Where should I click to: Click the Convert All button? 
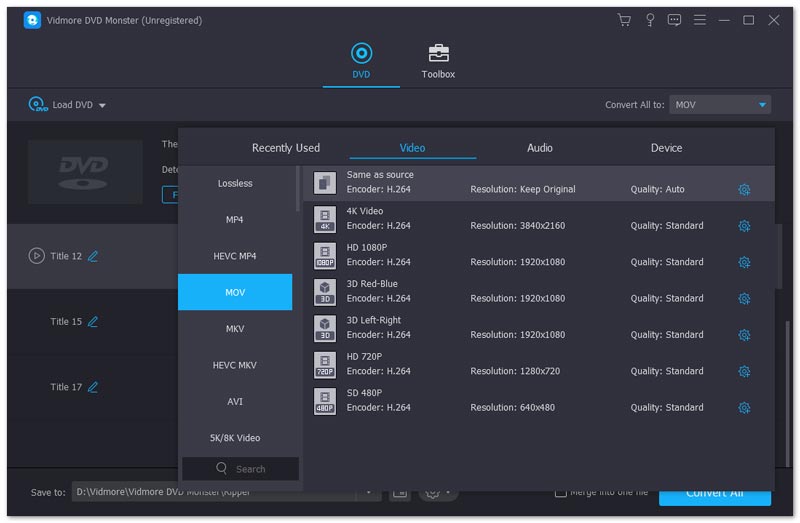tap(728, 495)
